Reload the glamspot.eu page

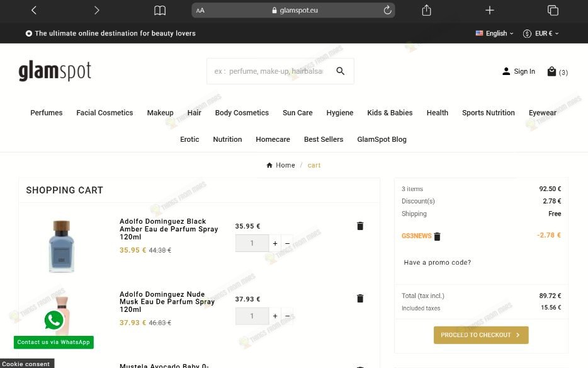[387, 10]
